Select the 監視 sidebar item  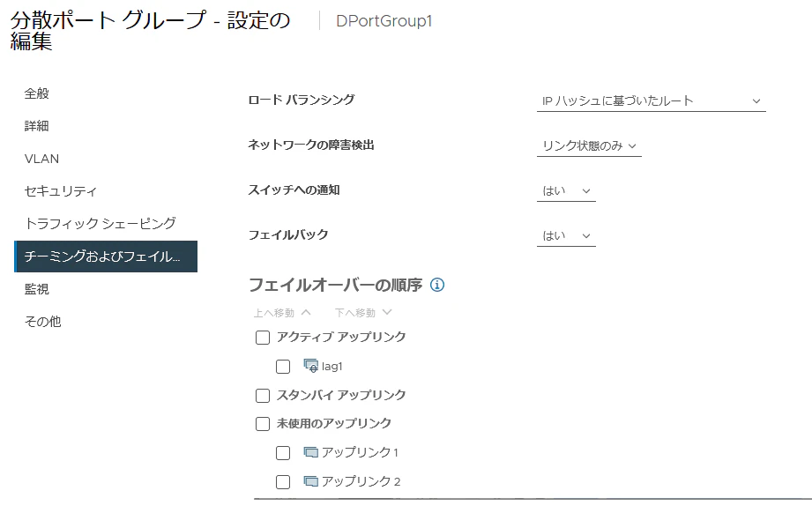pos(37,289)
